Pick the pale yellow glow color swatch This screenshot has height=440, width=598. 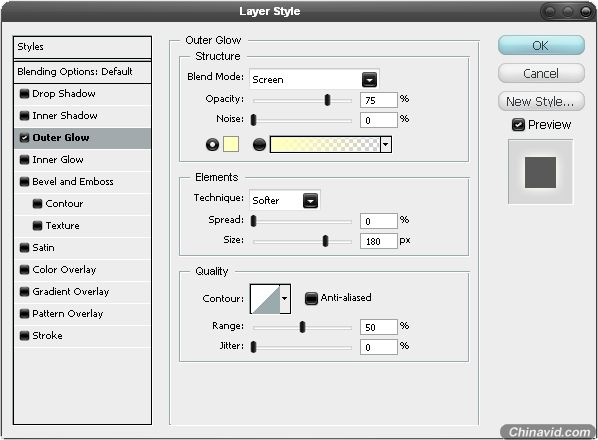[231, 145]
